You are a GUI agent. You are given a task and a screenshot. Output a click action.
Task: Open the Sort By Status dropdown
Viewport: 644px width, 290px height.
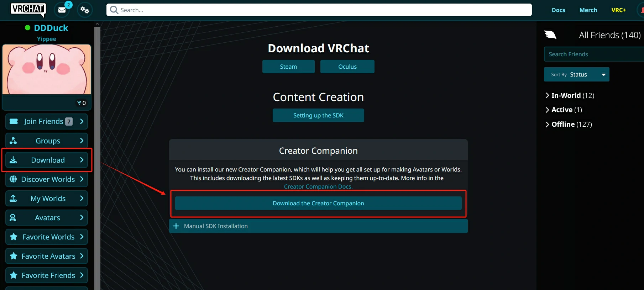(576, 74)
